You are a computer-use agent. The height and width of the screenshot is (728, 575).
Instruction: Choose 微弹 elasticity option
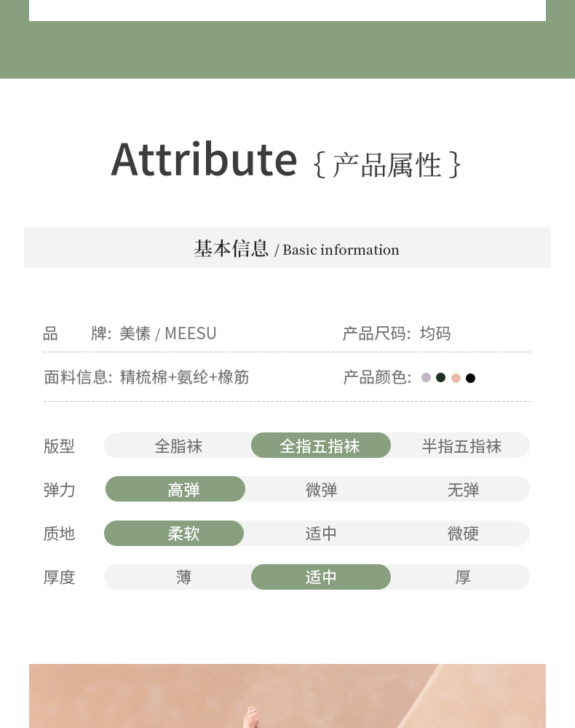[321, 489]
